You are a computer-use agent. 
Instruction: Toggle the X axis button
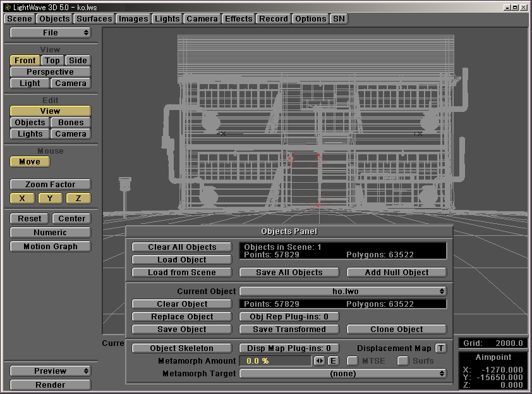22,199
